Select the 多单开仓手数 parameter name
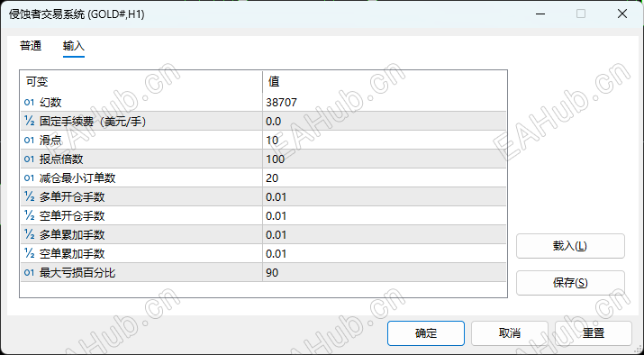The width and height of the screenshot is (644, 355). coord(72,196)
